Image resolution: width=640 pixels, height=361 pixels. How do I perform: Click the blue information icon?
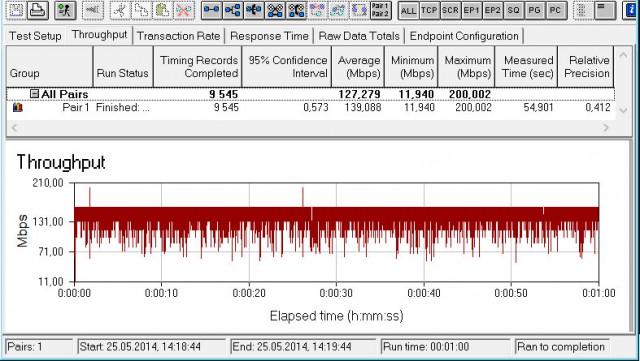point(631,11)
